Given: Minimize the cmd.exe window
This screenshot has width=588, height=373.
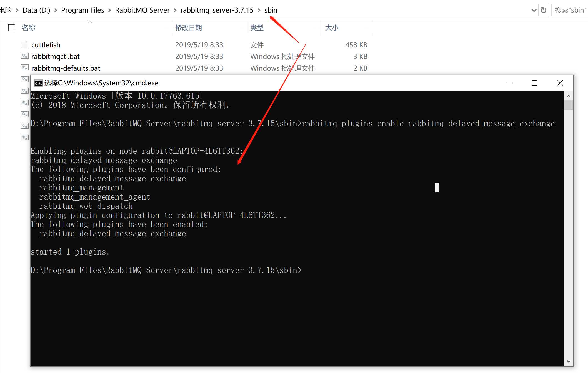Looking at the screenshot, I should coord(509,83).
